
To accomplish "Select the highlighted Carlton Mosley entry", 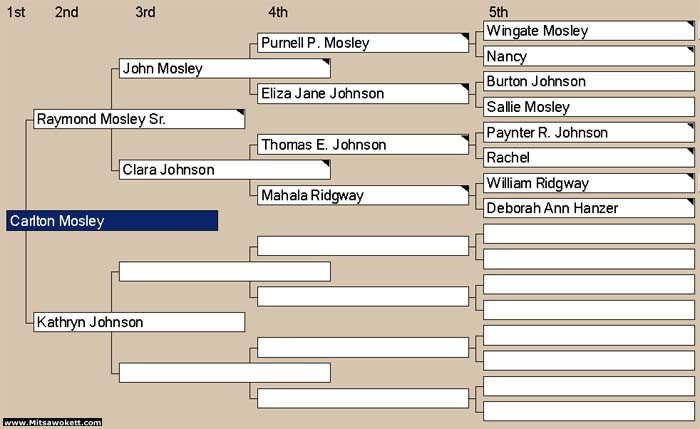I will click(112, 221).
